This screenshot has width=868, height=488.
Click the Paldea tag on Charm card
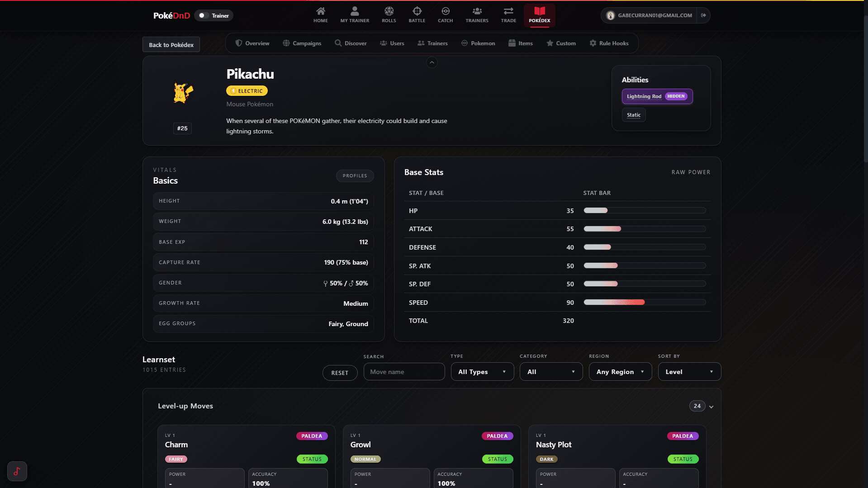pyautogui.click(x=312, y=436)
